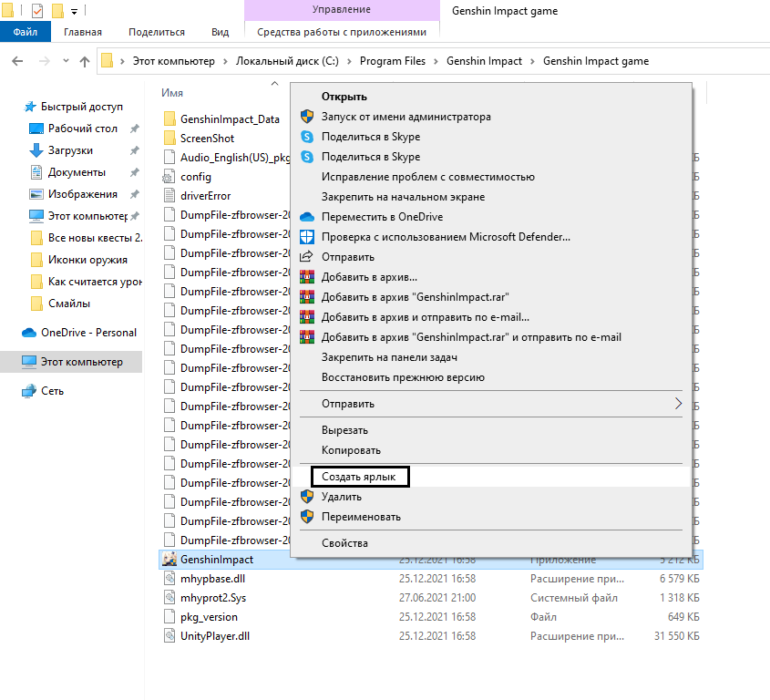Click Этот компьютер in address bar

(173, 61)
